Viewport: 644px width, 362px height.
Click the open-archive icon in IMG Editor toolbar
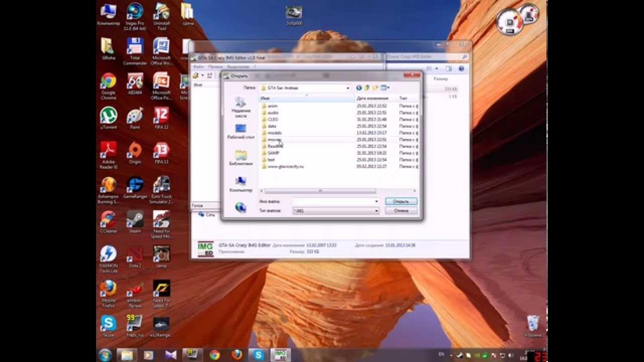click(196, 75)
